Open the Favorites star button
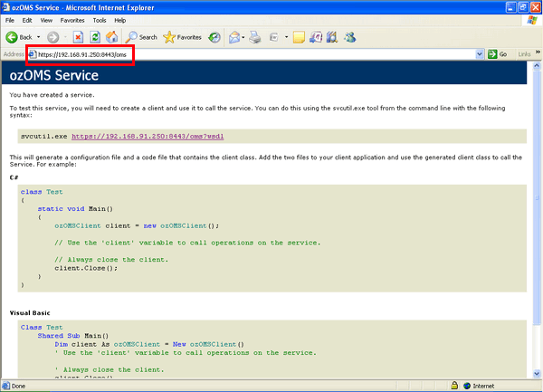543x392 pixels. pos(183,37)
